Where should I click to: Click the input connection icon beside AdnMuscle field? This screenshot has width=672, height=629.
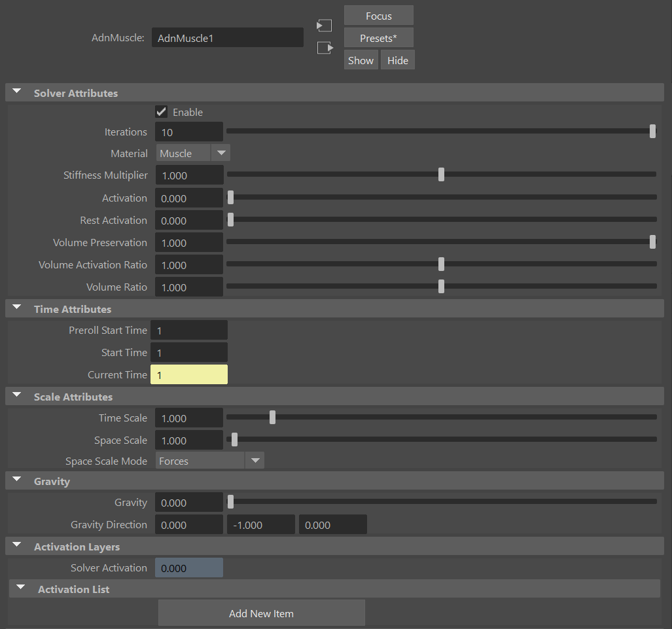(x=324, y=25)
